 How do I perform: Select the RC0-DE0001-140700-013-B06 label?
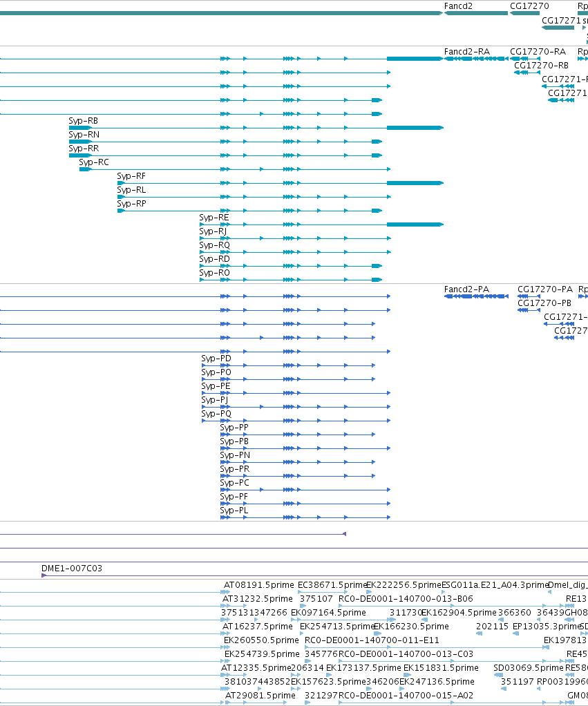(406, 599)
